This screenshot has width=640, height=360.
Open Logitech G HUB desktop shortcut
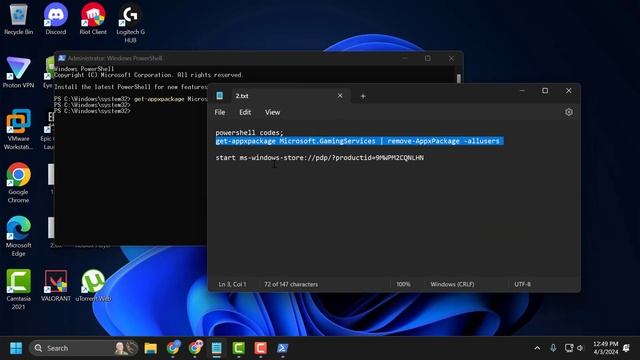[x=130, y=23]
